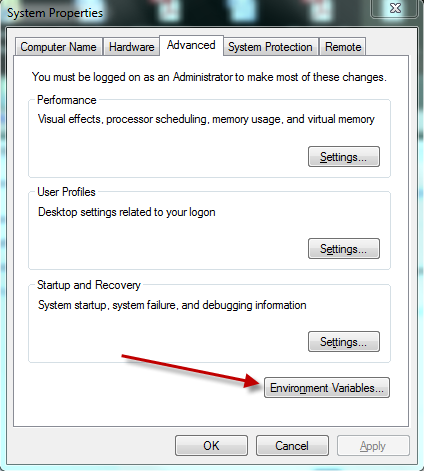Confirm the dialog with OK

[x=211, y=446]
